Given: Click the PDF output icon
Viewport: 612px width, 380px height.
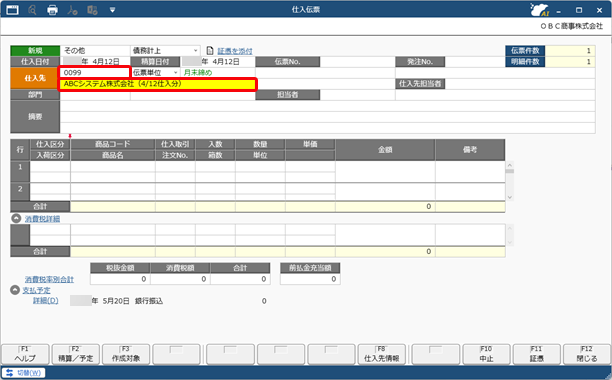Looking at the screenshot, I should [x=72, y=10].
